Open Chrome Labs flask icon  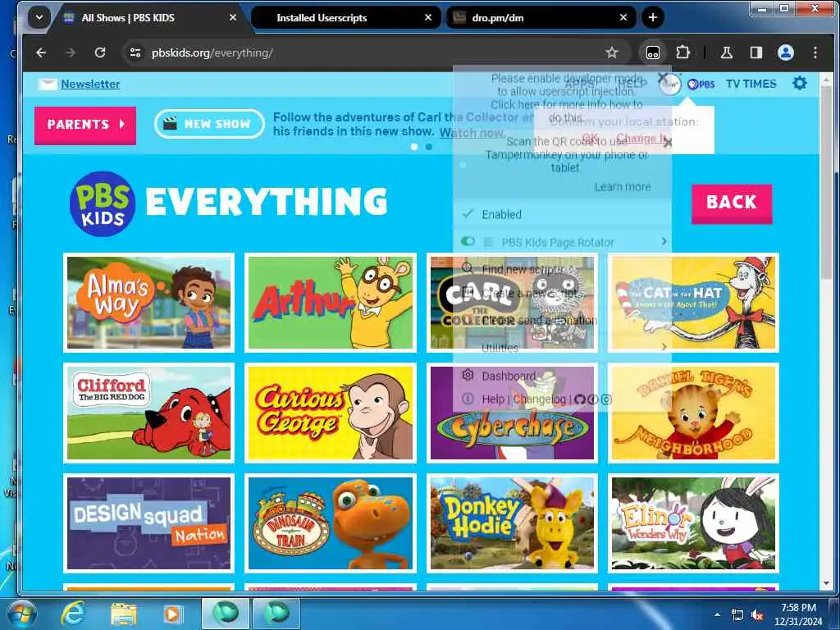tap(727, 52)
